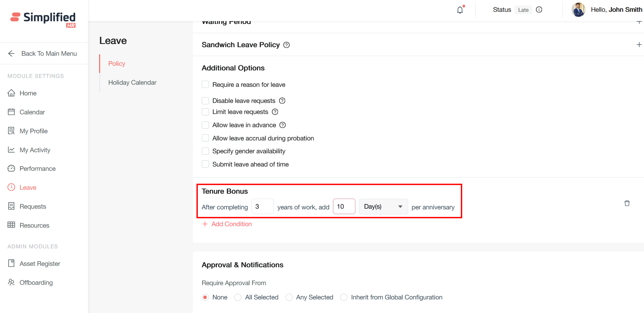The width and height of the screenshot is (644, 313).
Task: Click help icon beside Allow leave in advance
Action: [283, 125]
